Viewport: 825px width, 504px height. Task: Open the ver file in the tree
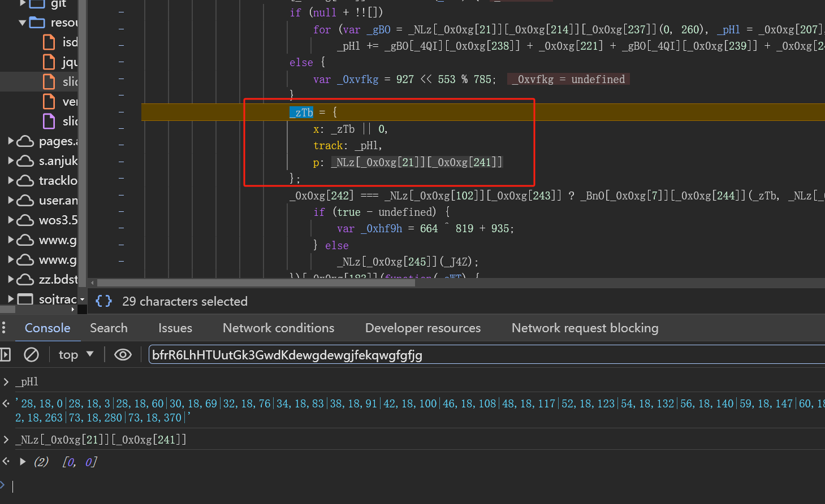click(x=70, y=102)
